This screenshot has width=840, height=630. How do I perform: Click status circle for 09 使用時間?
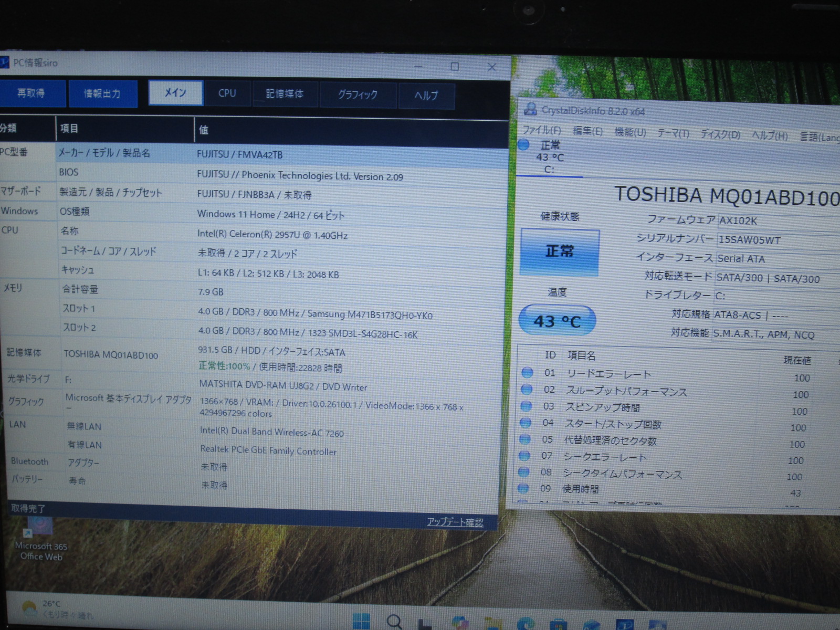(523, 488)
